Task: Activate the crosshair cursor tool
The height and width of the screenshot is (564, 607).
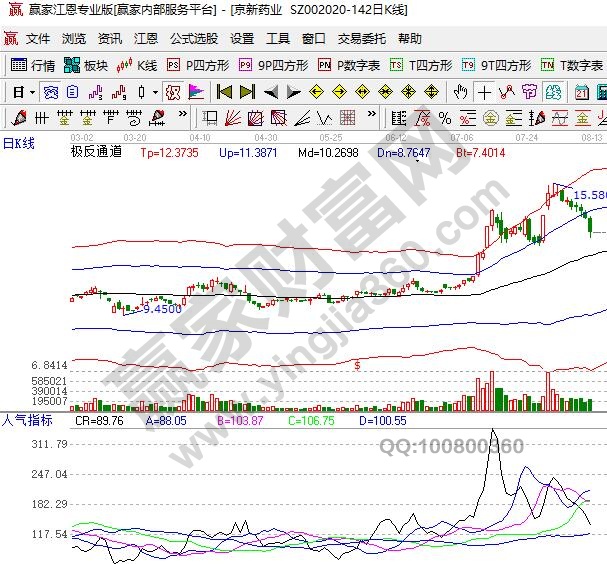Action: pyautogui.click(x=485, y=92)
